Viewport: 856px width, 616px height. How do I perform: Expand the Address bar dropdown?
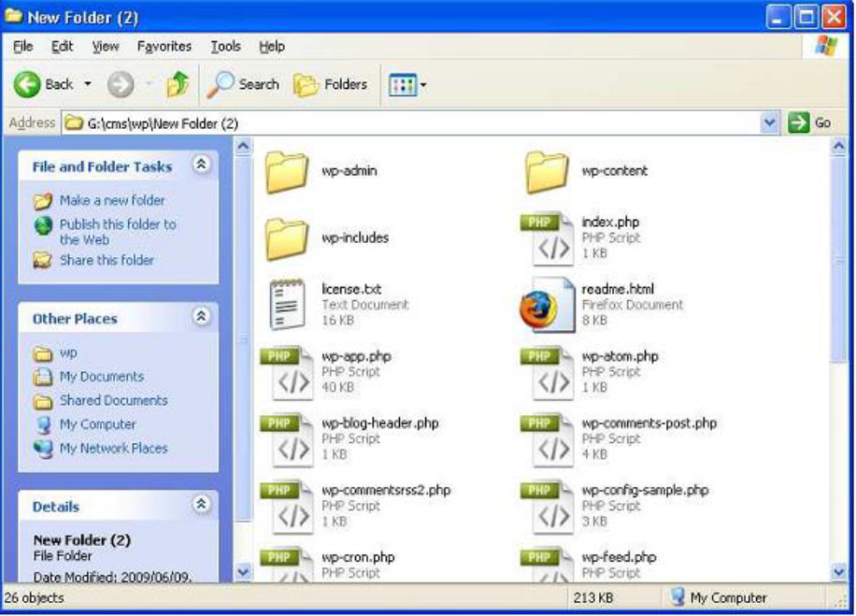coord(769,122)
